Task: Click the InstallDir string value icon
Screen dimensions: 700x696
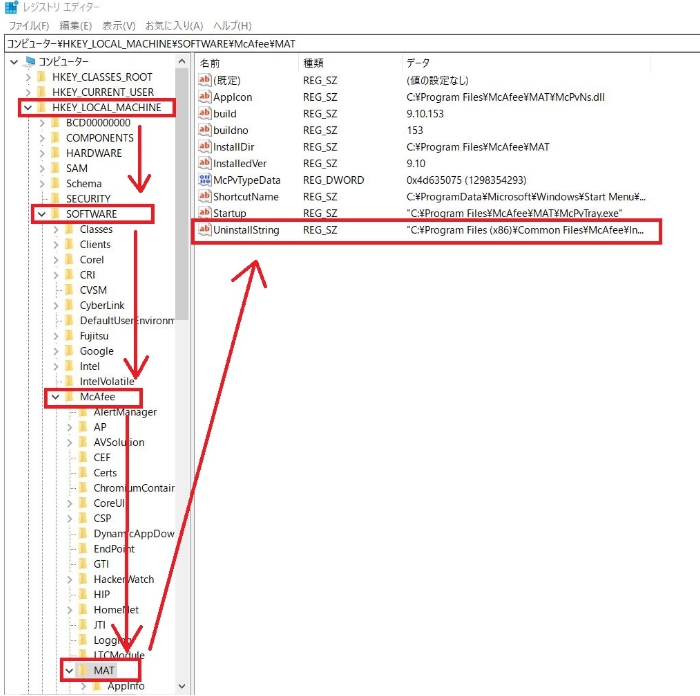Action: click(x=205, y=147)
